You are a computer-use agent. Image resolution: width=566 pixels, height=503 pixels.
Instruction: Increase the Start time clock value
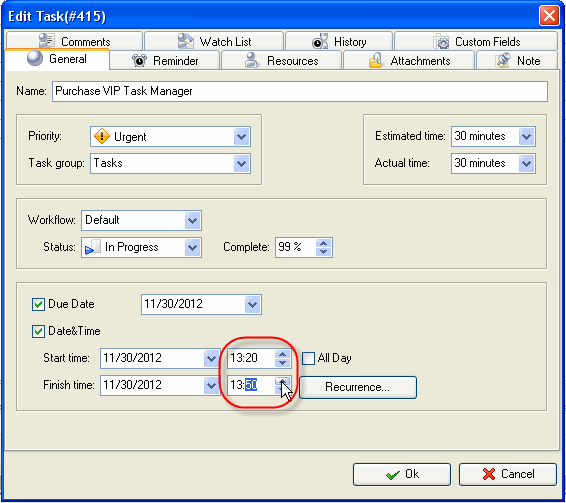click(x=282, y=354)
